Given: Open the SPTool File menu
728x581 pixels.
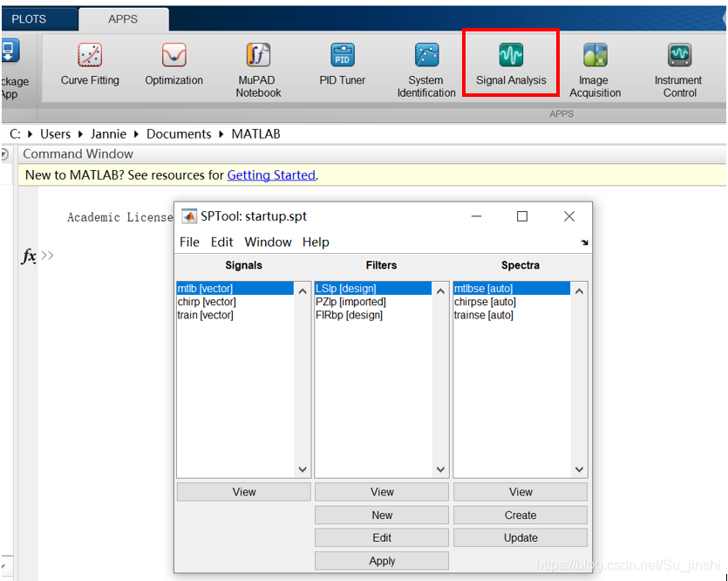Looking at the screenshot, I should coord(189,242).
